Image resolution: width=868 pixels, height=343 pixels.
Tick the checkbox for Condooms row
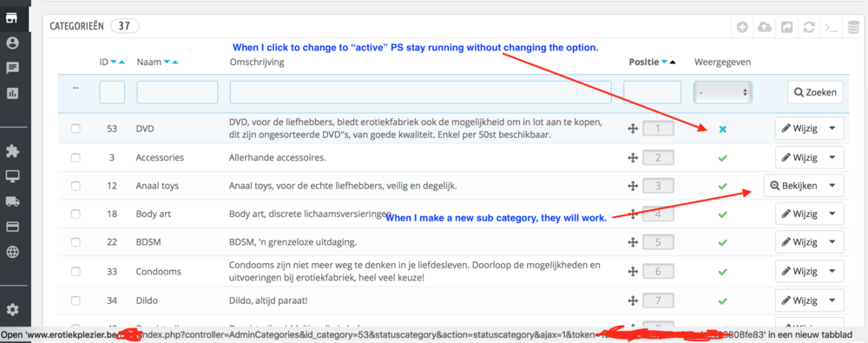coord(76,272)
